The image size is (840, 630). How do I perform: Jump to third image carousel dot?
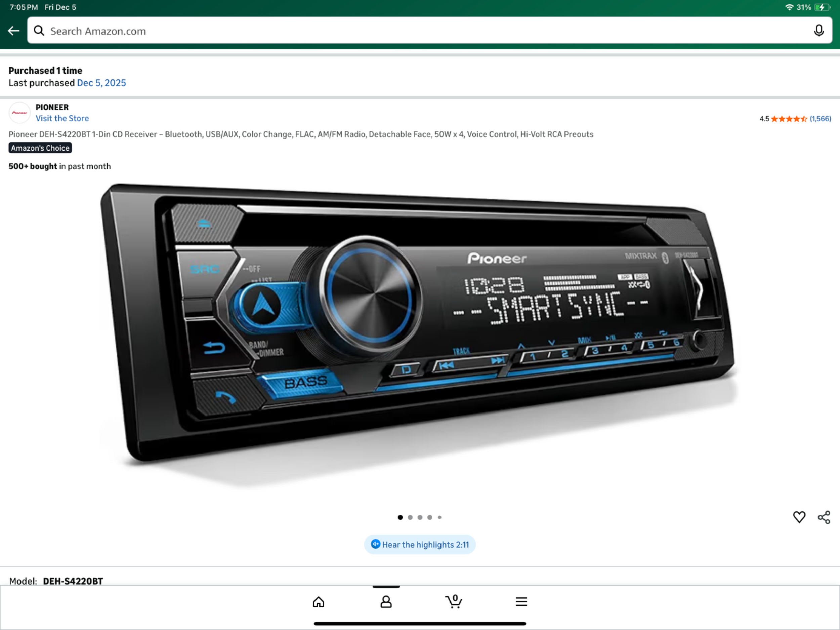(420, 517)
